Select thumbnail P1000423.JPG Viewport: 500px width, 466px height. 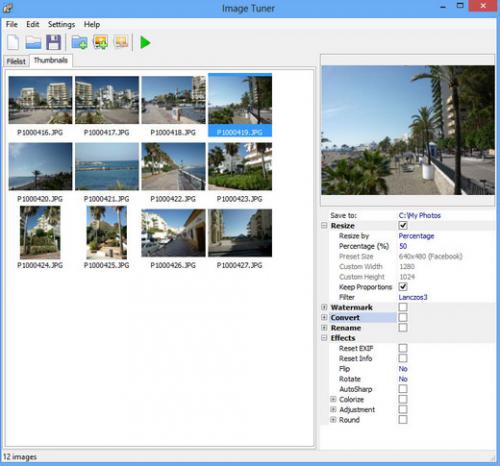pos(240,172)
